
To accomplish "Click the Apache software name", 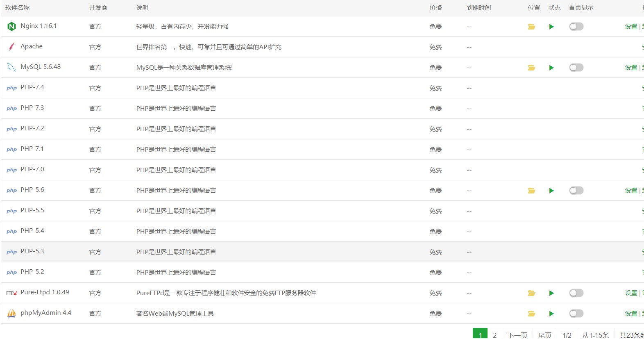I will point(32,46).
